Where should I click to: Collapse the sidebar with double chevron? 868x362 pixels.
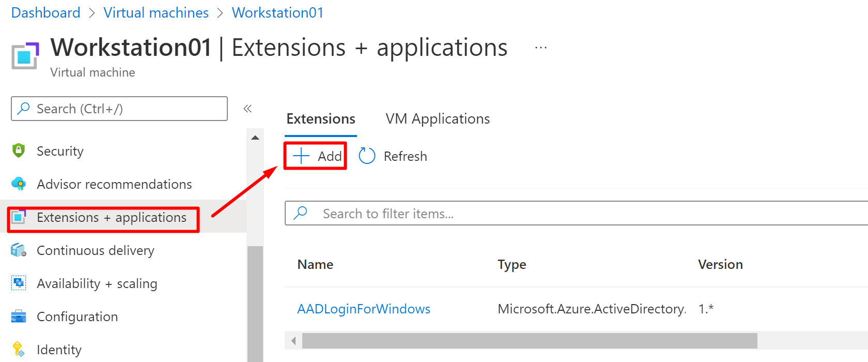coord(247,109)
